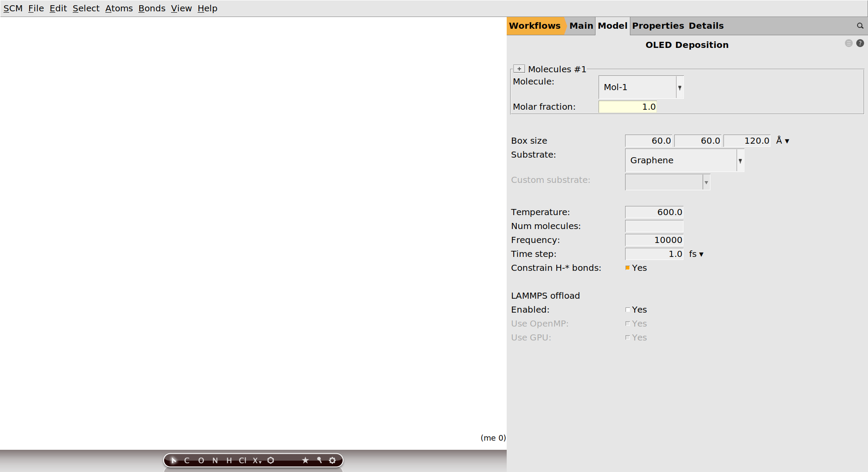Screen dimensions: 868x472
Task: Choose the Chlorine (Cl) atom tool
Action: (x=242, y=460)
